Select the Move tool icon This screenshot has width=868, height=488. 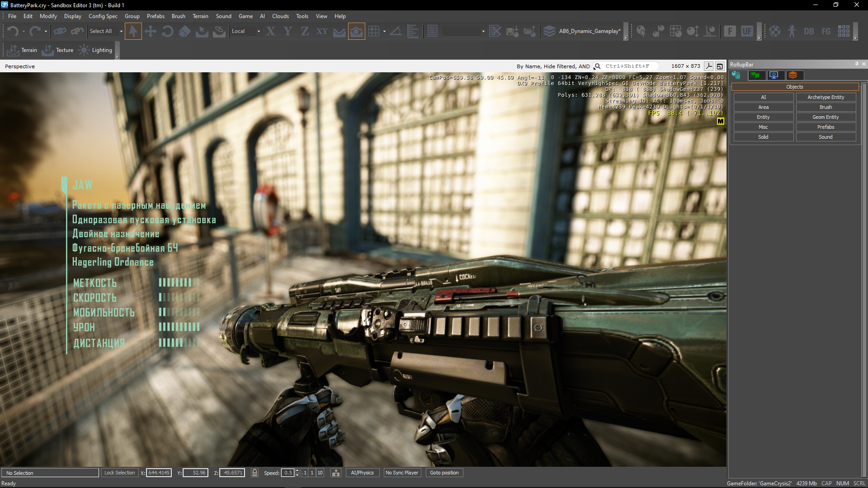pos(150,31)
